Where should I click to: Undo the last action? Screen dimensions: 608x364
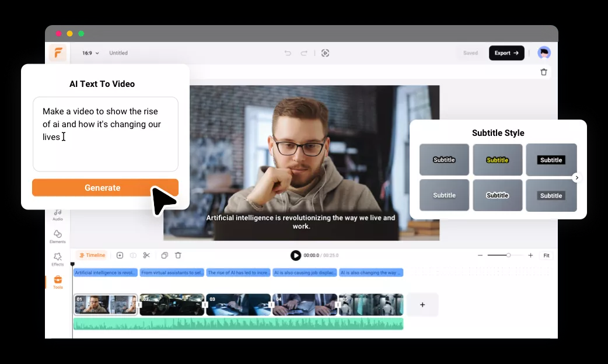click(288, 53)
